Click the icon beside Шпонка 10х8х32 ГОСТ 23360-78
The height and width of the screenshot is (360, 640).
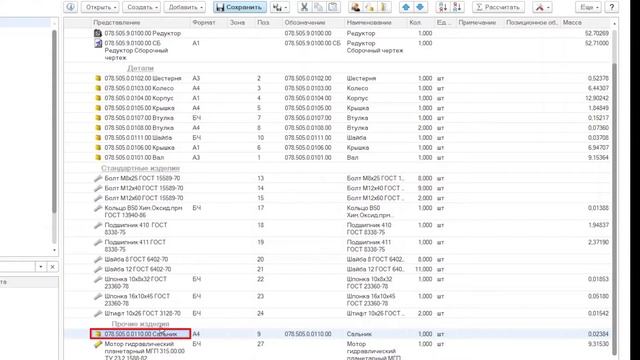coord(98,280)
